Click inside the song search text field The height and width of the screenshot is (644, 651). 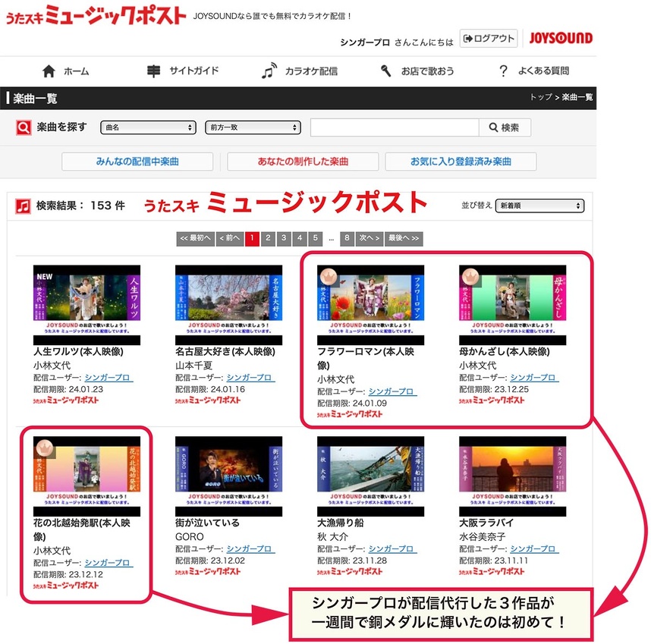coord(394,127)
